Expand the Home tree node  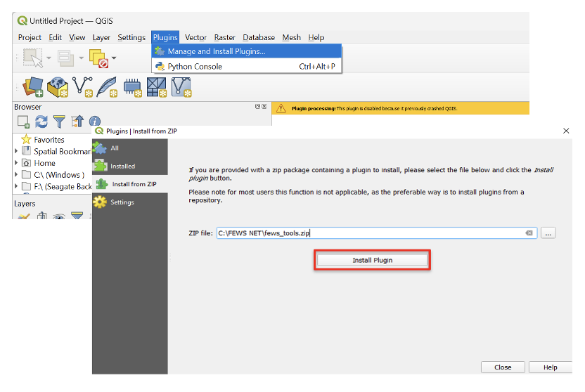coord(17,163)
